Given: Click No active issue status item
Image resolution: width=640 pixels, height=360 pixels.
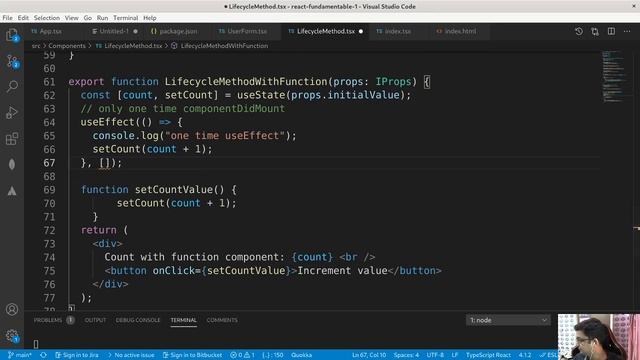Looking at the screenshot, I should coord(131,355).
